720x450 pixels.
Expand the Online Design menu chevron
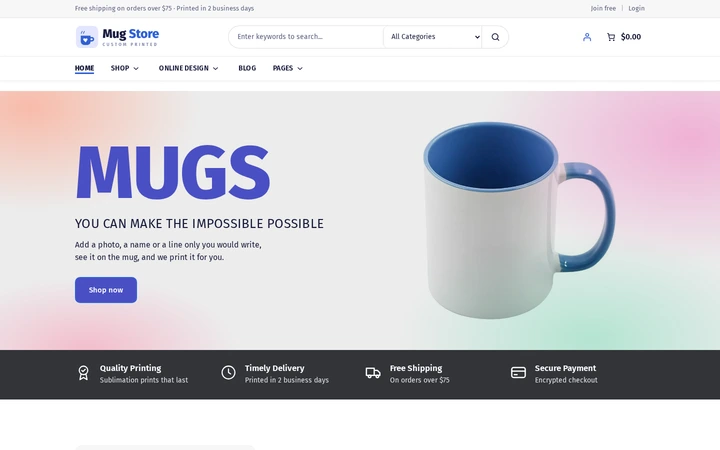[x=215, y=68]
